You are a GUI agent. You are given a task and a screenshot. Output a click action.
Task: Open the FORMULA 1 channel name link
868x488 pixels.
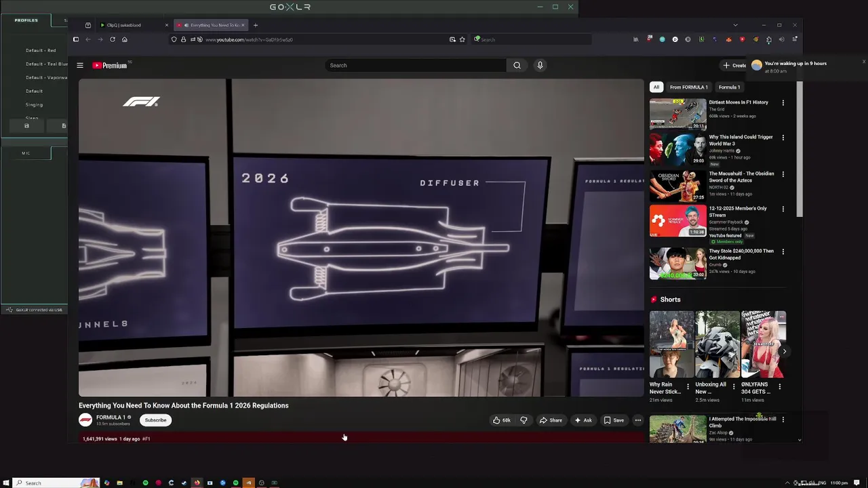(111, 418)
